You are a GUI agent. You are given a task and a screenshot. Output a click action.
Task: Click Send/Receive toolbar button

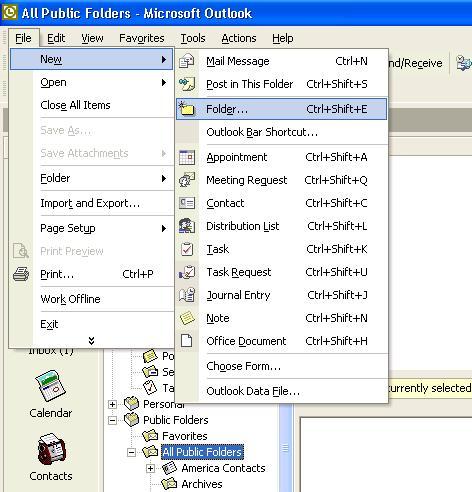tap(416, 63)
